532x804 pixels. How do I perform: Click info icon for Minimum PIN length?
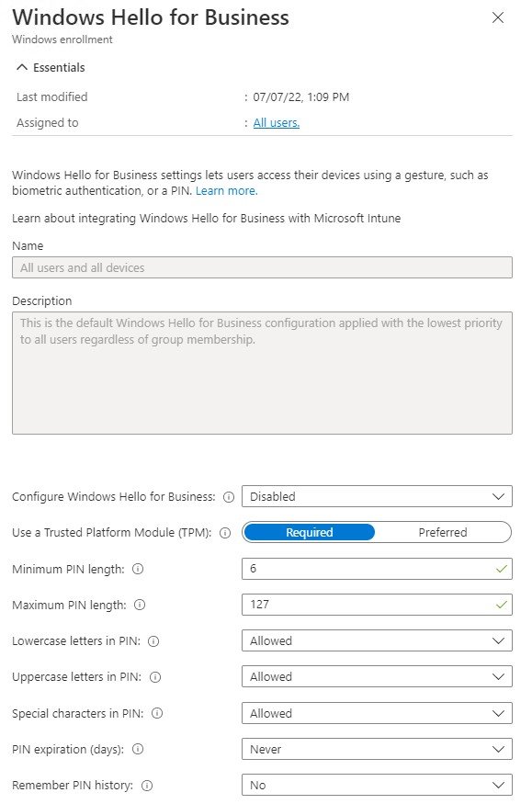tap(138, 569)
